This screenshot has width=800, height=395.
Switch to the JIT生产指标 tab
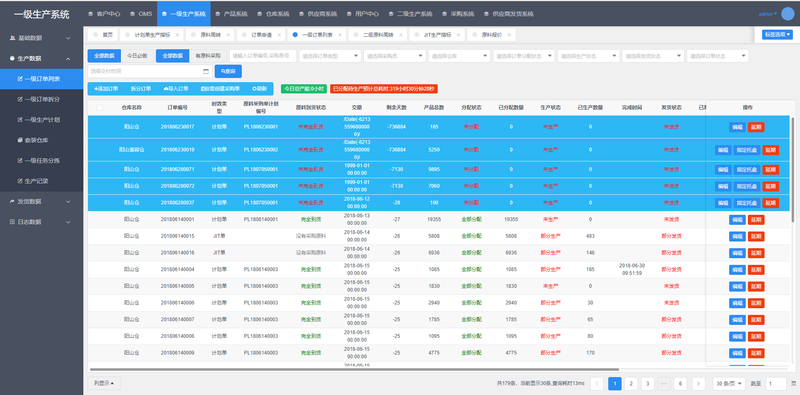(x=438, y=35)
